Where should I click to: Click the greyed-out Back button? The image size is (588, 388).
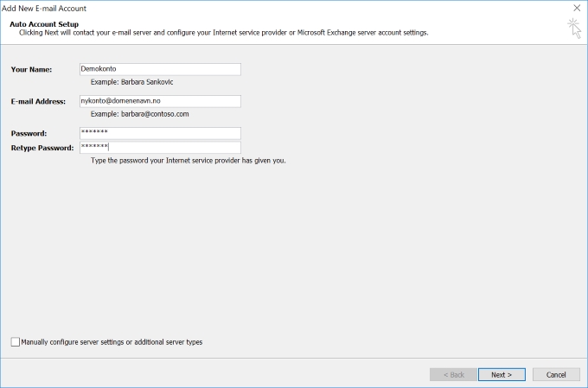454,374
